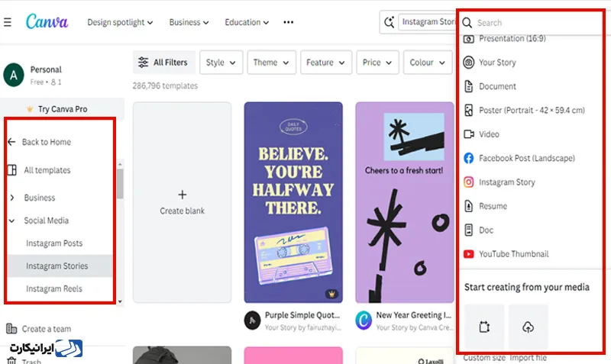Click the Document file icon
The height and width of the screenshot is (364, 611).
pos(469,86)
